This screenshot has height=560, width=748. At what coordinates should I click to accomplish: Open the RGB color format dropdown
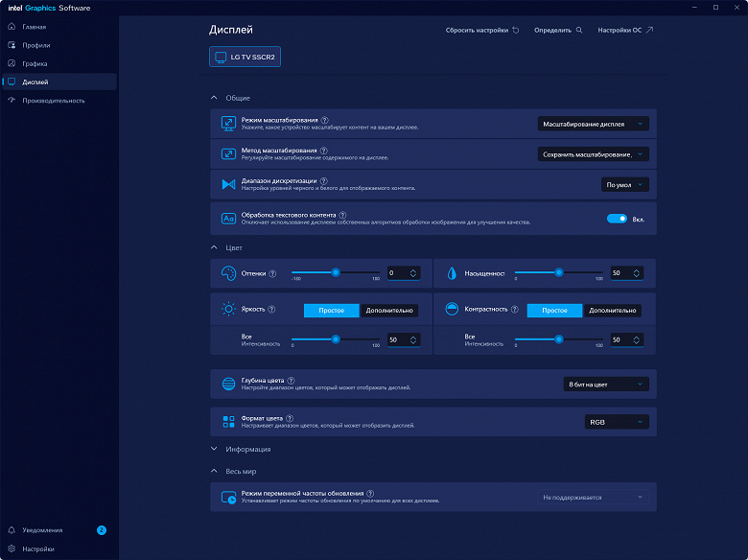[617, 422]
